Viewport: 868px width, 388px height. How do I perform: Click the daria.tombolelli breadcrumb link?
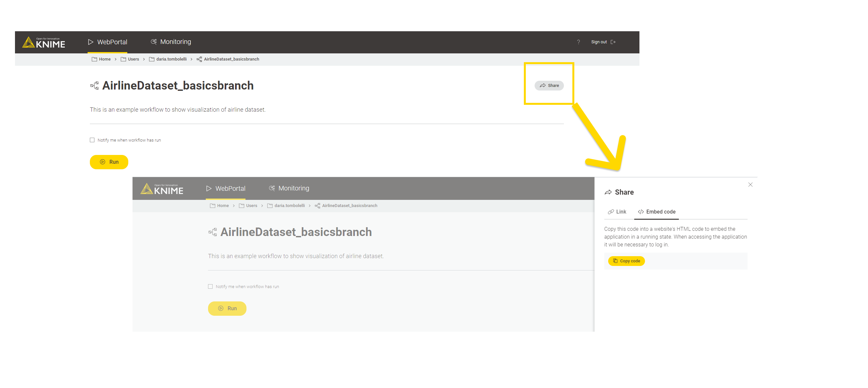(x=171, y=59)
